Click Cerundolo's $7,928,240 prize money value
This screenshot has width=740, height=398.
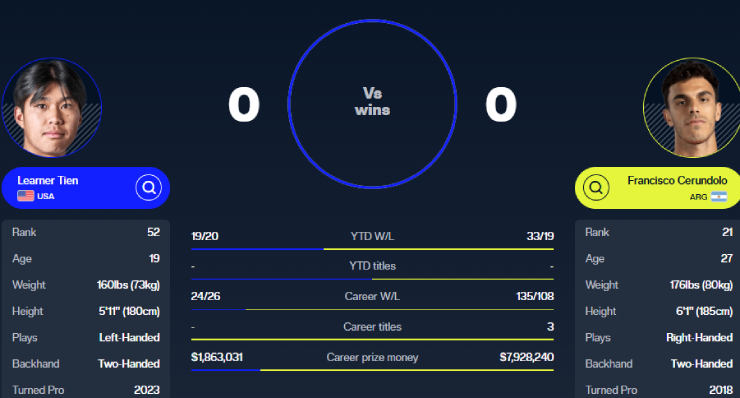tap(527, 357)
